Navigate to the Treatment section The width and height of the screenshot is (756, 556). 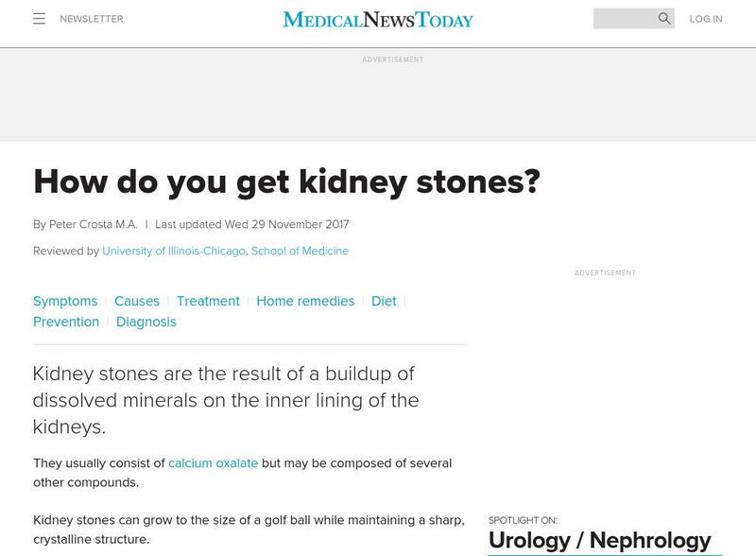point(209,301)
